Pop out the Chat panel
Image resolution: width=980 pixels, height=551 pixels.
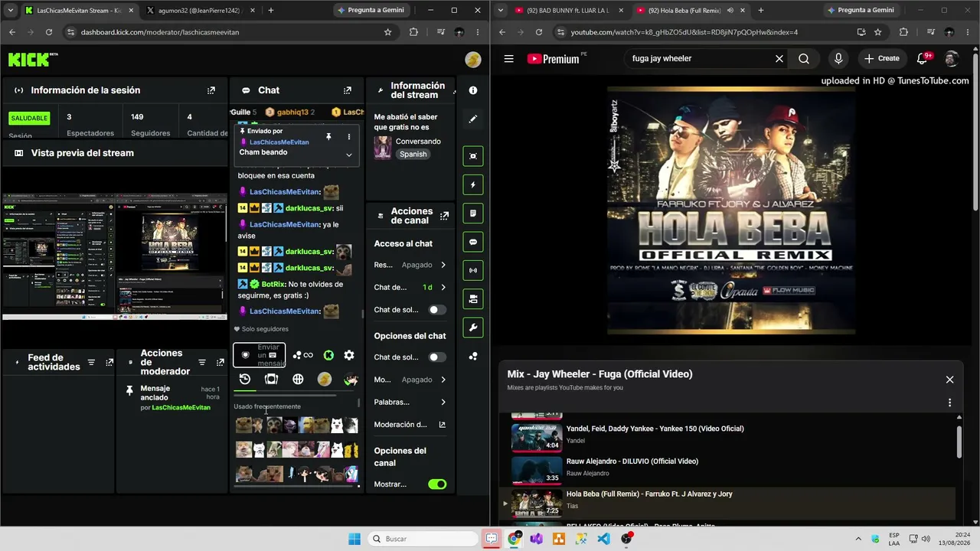point(348,90)
